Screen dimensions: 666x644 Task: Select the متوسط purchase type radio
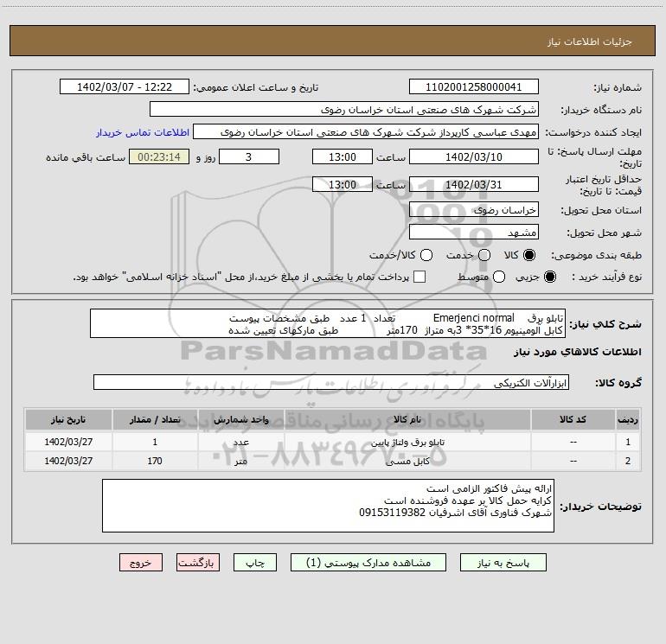tap(499, 277)
